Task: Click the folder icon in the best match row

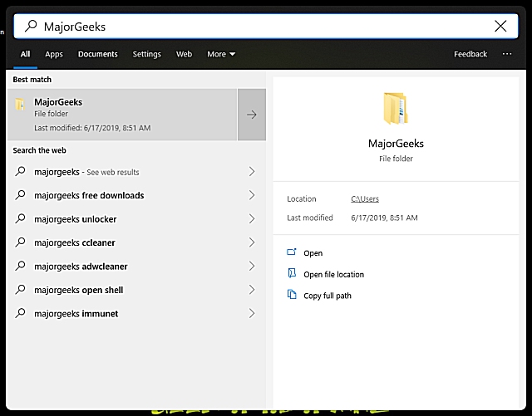Action: [20, 104]
